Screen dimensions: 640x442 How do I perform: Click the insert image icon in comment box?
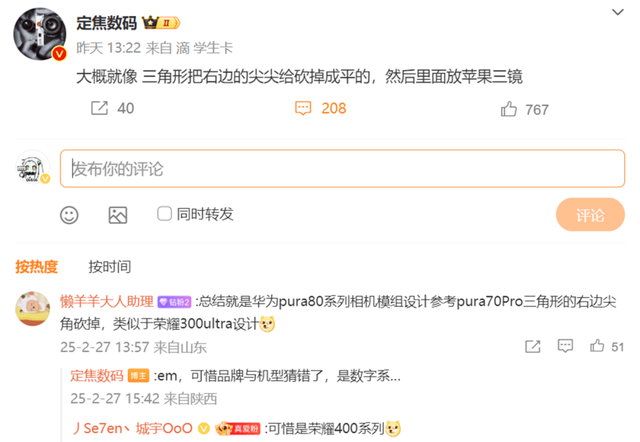[118, 215]
